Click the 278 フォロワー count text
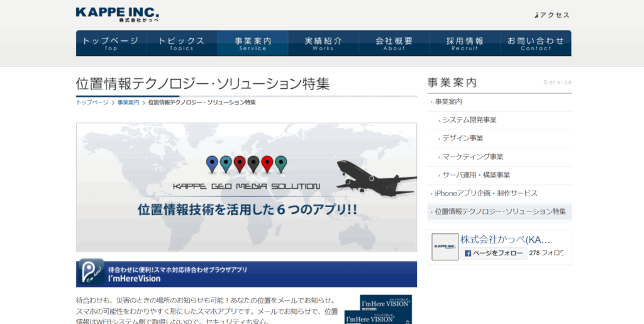 tap(547, 253)
